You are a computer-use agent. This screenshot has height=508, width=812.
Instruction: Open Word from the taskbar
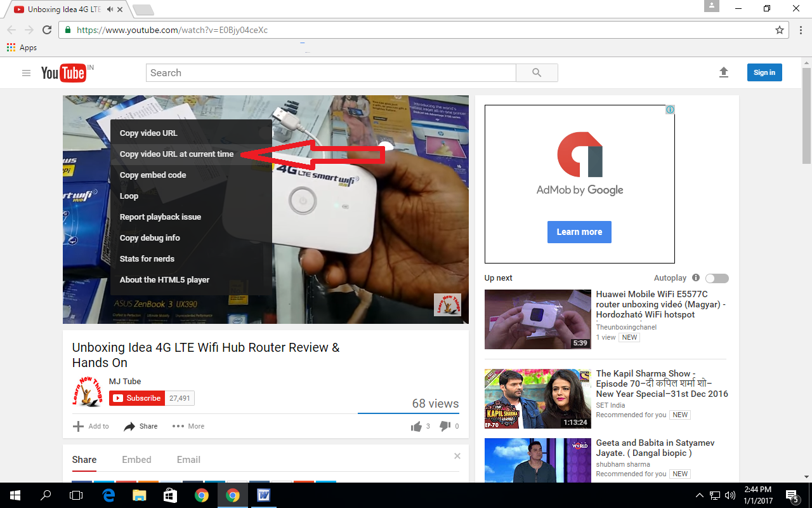(262, 495)
